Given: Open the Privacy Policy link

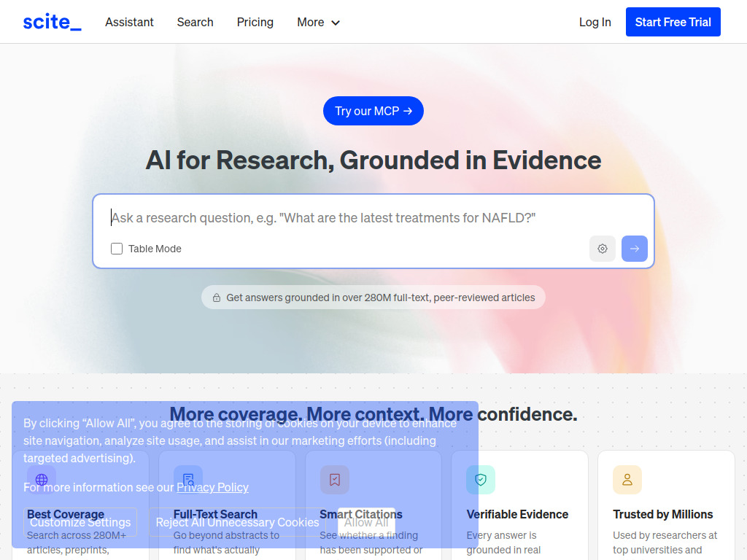Looking at the screenshot, I should pos(212,487).
